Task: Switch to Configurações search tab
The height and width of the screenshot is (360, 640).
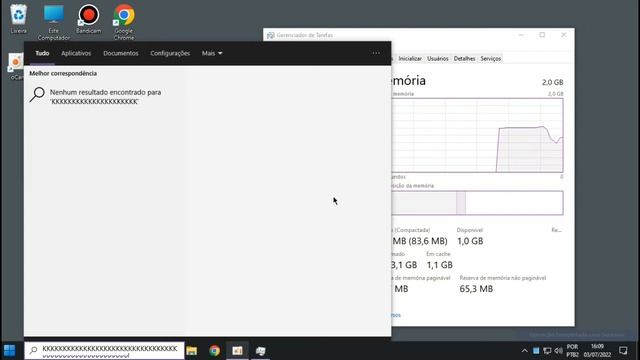Action: pos(170,53)
